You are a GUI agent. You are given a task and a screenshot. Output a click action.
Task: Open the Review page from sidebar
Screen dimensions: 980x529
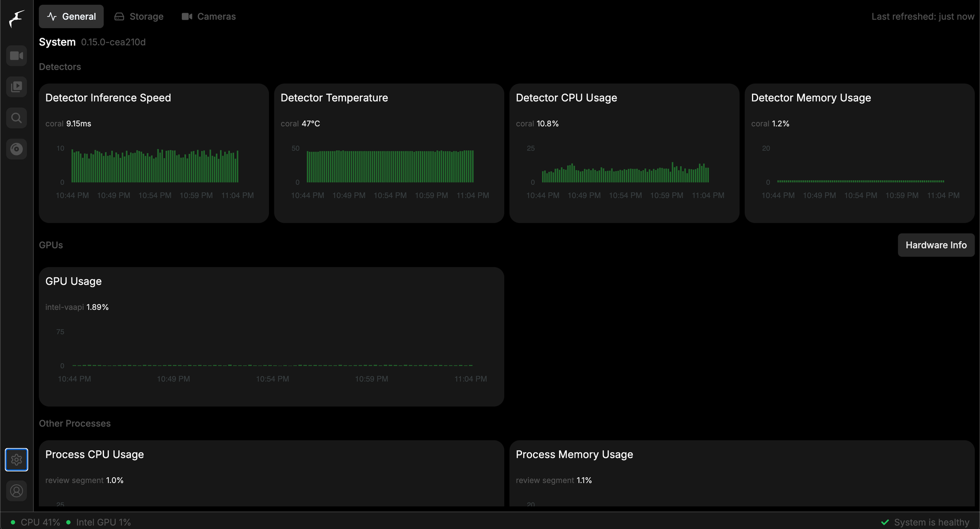click(x=17, y=87)
